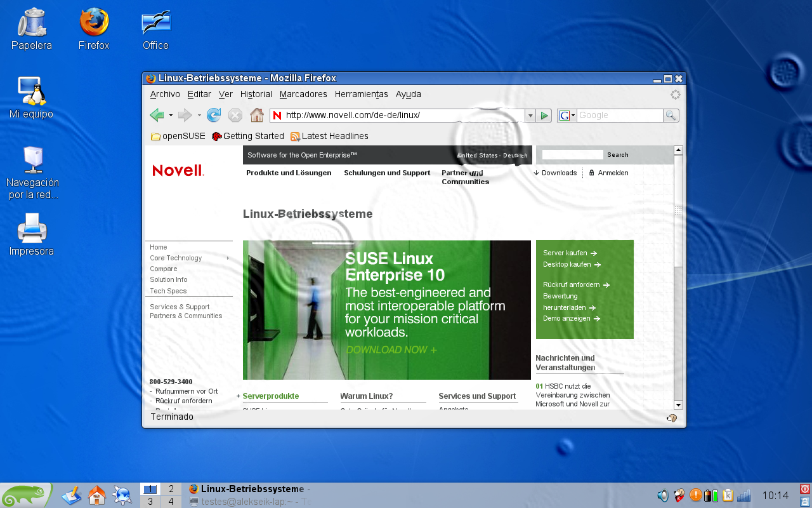The image size is (812, 508).
Task: Click the Novell logo on the page
Action: [x=178, y=170]
